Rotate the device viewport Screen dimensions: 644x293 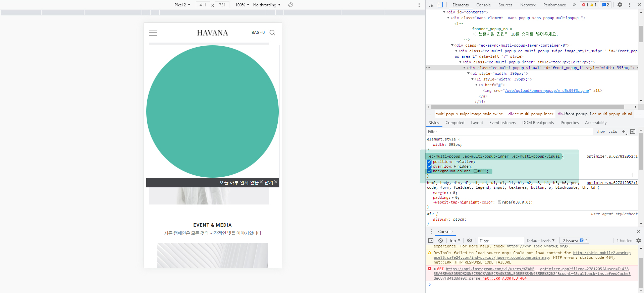pyautogui.click(x=290, y=5)
